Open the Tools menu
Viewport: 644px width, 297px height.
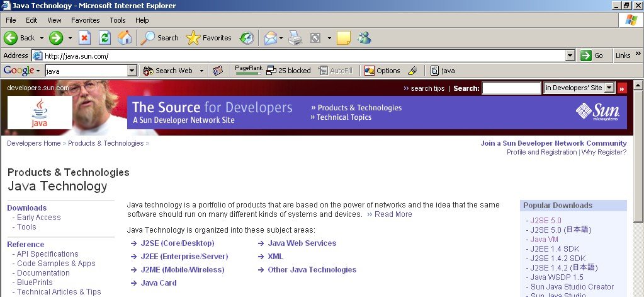click(x=118, y=20)
